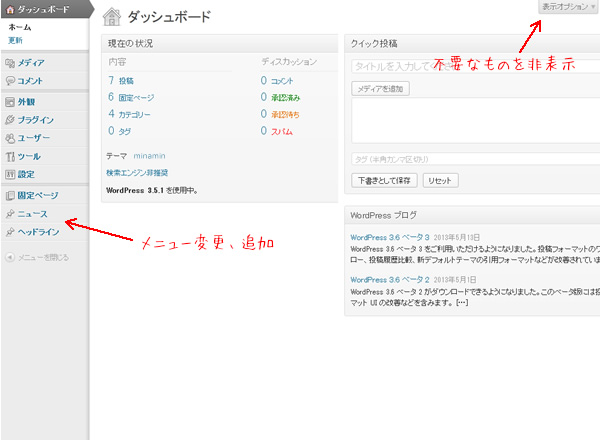Open the プラグイン menu
The height and width of the screenshot is (440, 600).
tap(36, 120)
